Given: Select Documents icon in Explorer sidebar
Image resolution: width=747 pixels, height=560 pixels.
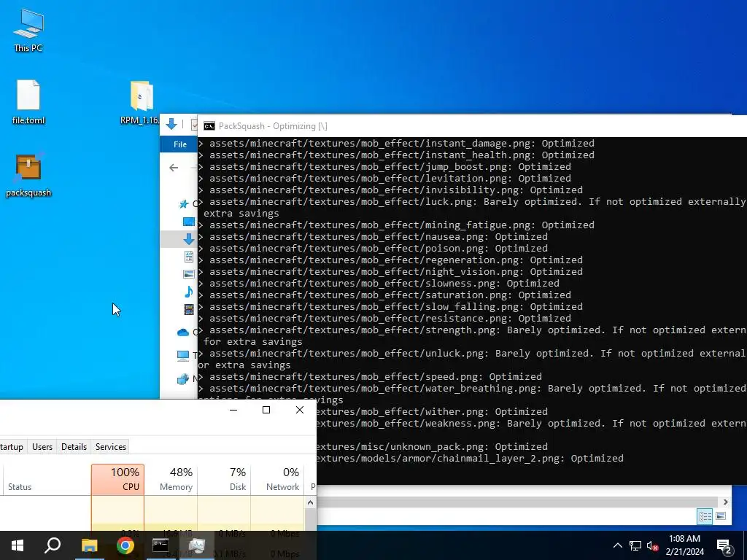Looking at the screenshot, I should pyautogui.click(x=189, y=257).
